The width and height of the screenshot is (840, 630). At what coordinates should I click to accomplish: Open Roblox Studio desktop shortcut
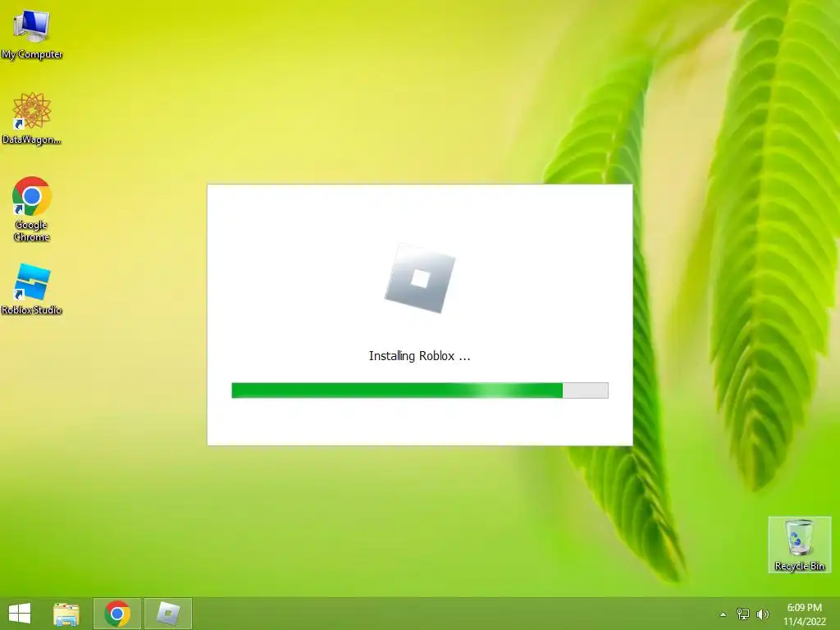click(32, 290)
